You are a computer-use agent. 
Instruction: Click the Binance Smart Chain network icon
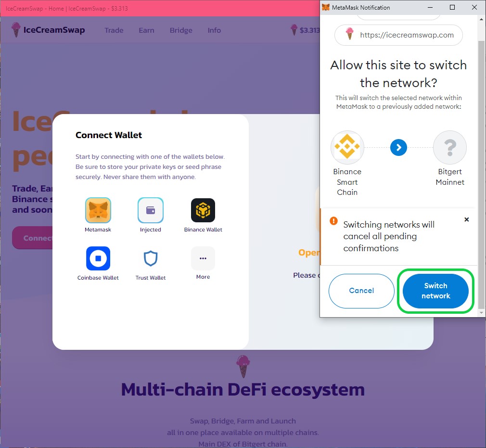(347, 147)
